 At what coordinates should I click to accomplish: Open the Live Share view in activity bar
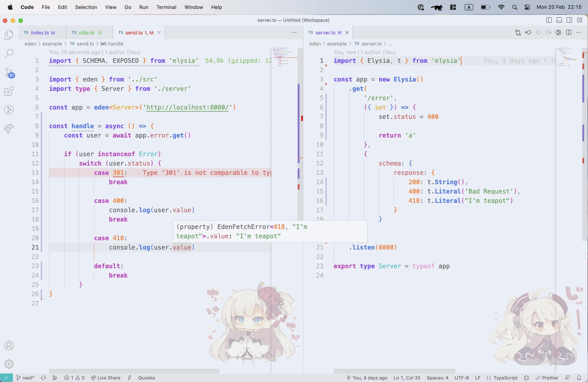point(9,128)
